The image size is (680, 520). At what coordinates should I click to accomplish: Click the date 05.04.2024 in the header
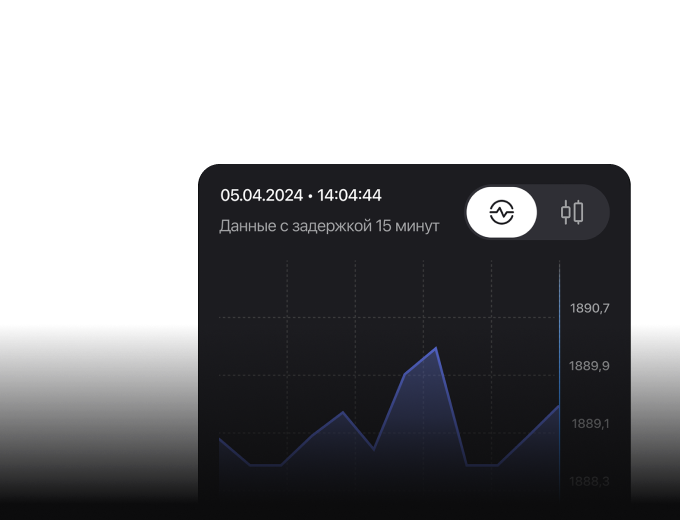point(261,195)
